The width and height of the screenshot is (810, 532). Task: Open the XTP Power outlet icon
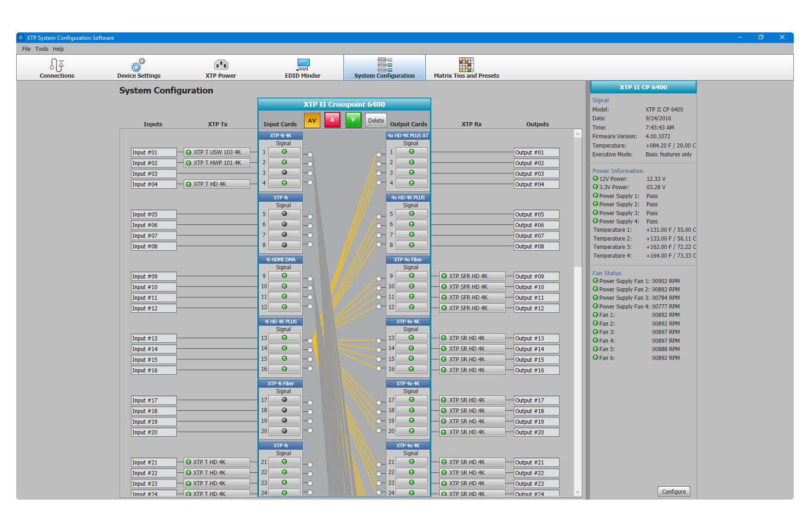[x=221, y=65]
